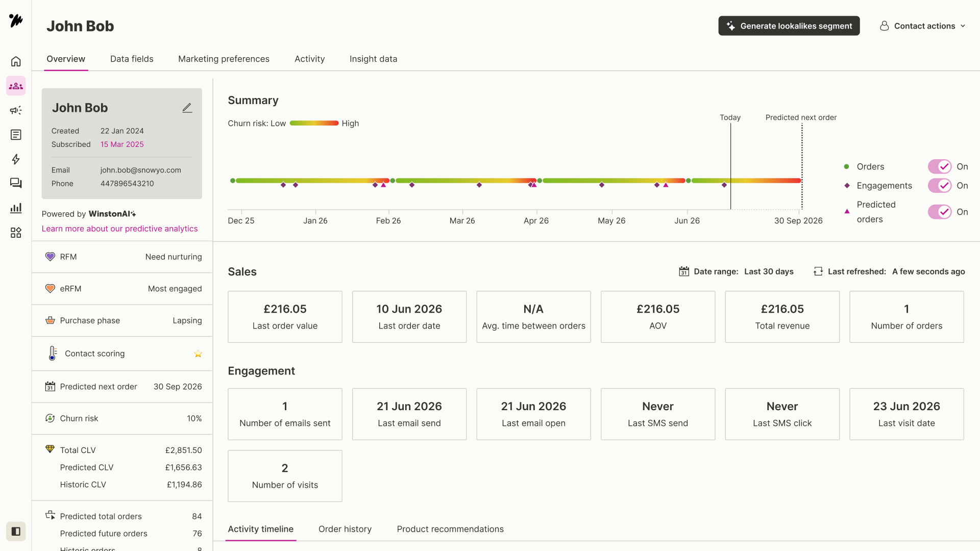Screen dimensions: 980x551
Task: Click the Avg. time between orders card
Action: point(533,317)
